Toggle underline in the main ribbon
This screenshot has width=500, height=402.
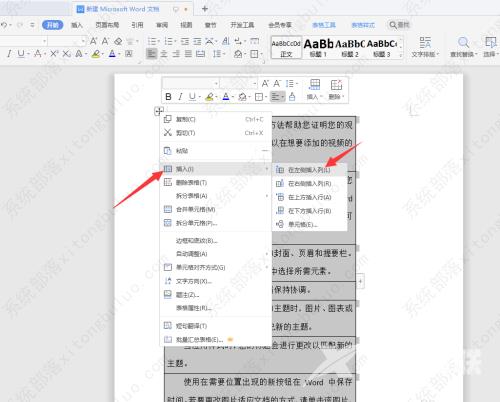[x=21, y=53]
